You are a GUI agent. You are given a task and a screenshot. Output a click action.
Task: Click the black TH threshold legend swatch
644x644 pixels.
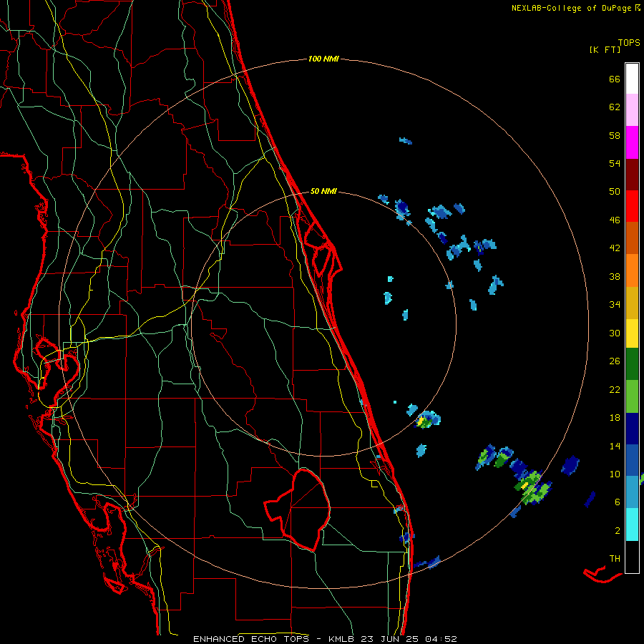[632, 557]
